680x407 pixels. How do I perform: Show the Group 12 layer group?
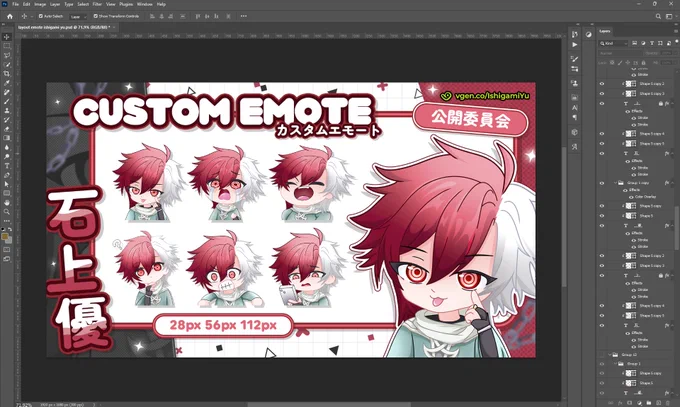(602, 355)
